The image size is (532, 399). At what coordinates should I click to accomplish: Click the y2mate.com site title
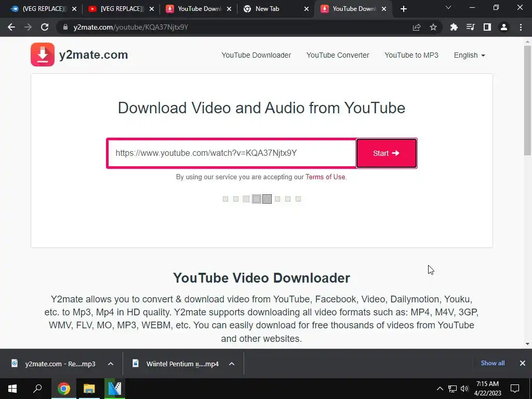tap(94, 55)
